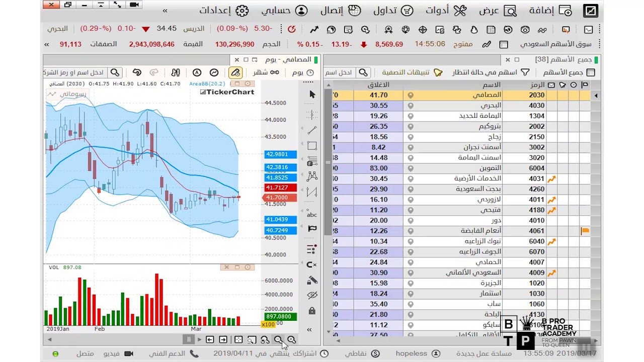This screenshot has height=362, width=644.
Task: Select the Fibonacci retracement drawing tool
Action: click(x=312, y=161)
